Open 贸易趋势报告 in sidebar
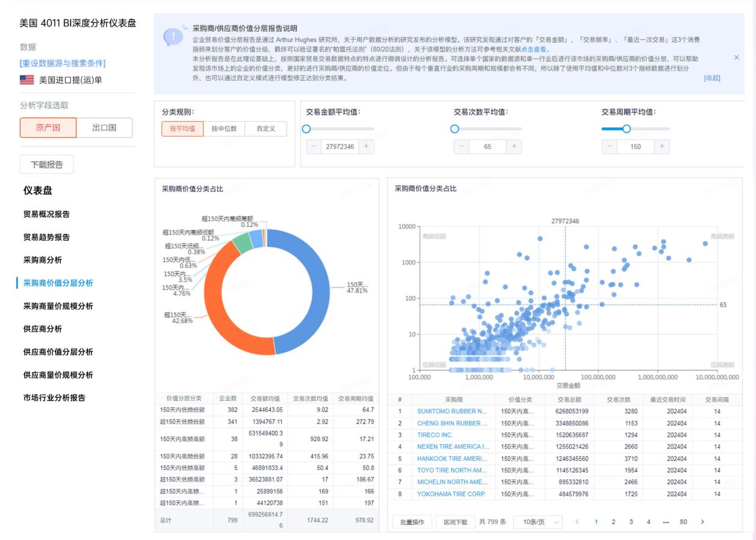The width and height of the screenshot is (756, 540). 46,237
